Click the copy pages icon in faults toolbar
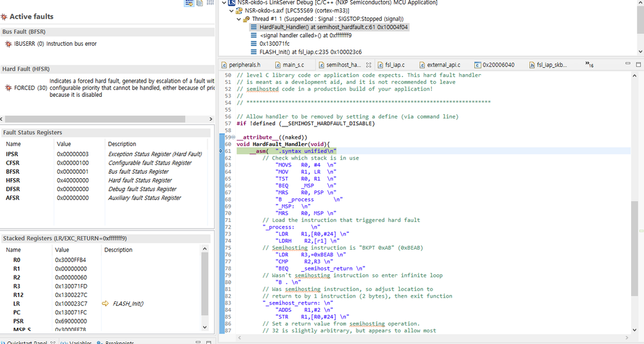Viewport: 644px width, 344px height. pos(200,3)
